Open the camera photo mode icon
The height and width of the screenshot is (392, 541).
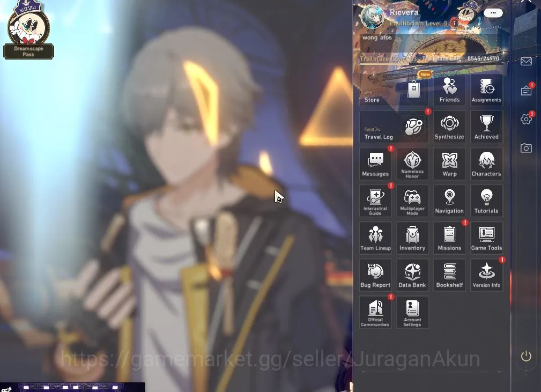(x=526, y=148)
